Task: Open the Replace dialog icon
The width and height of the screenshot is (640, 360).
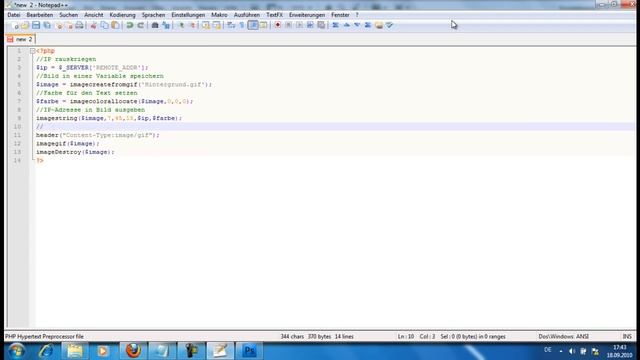Action: click(166, 25)
